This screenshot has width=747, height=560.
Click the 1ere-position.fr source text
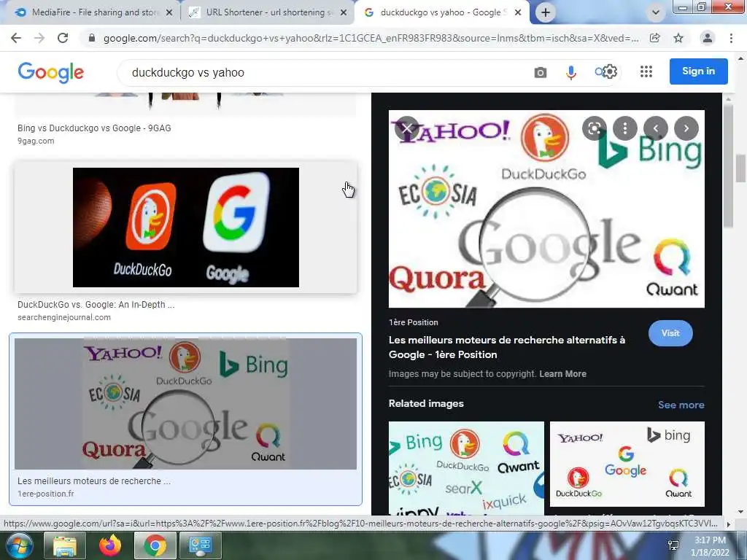(46, 494)
